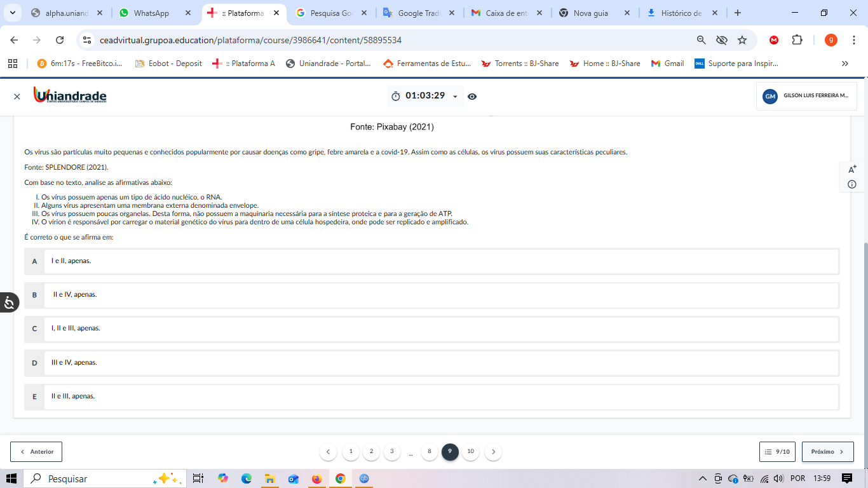Click the question list icon 9/10

[x=777, y=452]
